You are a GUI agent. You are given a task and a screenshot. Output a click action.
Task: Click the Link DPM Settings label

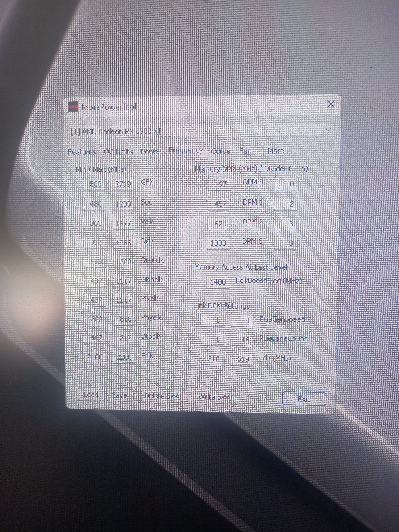pyautogui.click(x=222, y=306)
